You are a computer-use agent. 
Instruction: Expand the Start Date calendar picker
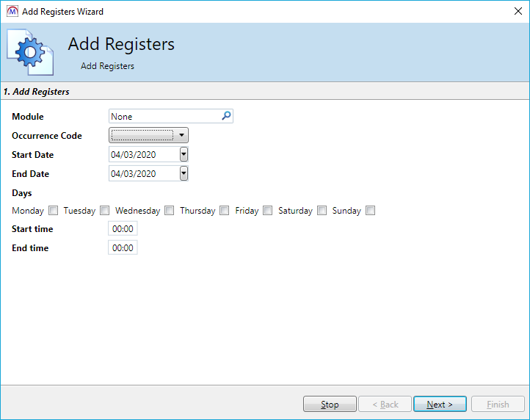pyautogui.click(x=184, y=154)
